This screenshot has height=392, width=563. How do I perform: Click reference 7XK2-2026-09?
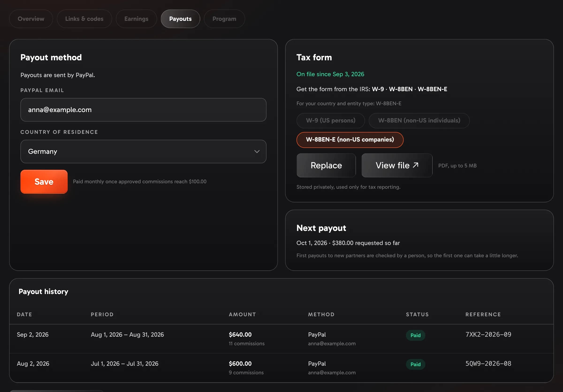(488, 334)
